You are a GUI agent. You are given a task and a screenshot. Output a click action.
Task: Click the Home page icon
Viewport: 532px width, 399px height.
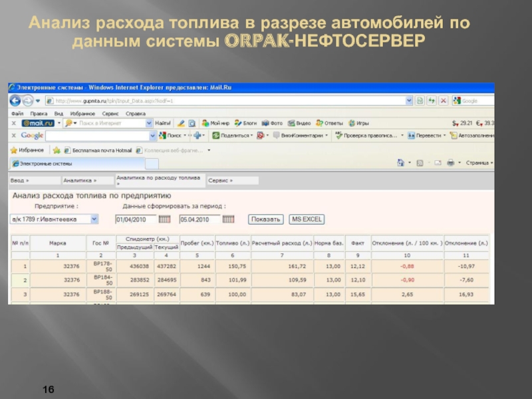point(401,163)
